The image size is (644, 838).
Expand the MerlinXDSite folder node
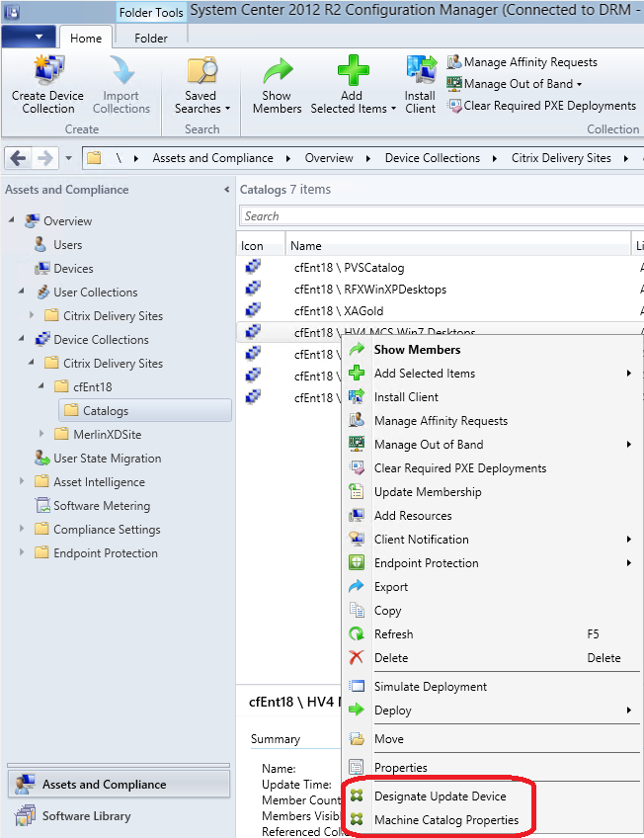click(41, 435)
